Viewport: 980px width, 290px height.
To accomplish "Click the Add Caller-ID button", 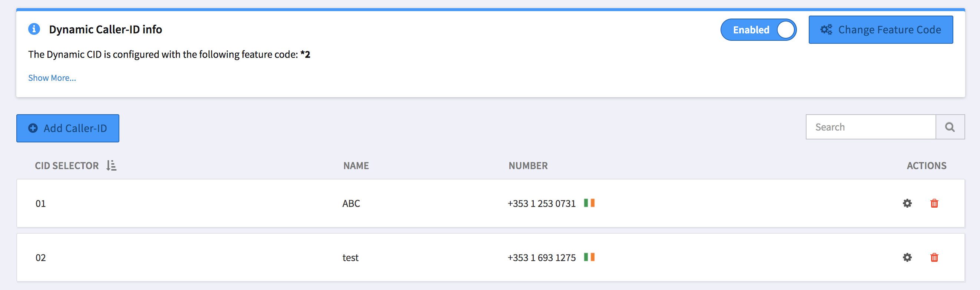I will click(x=68, y=128).
